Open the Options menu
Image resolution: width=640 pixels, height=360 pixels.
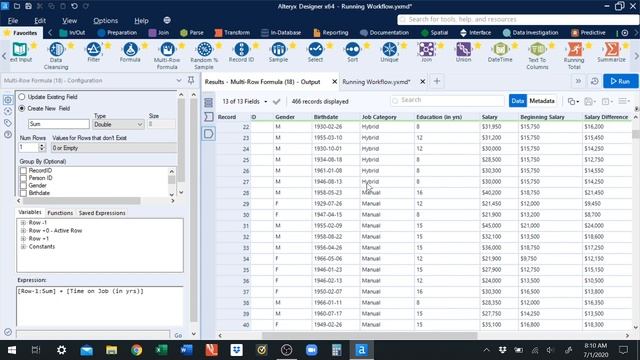pos(105,20)
